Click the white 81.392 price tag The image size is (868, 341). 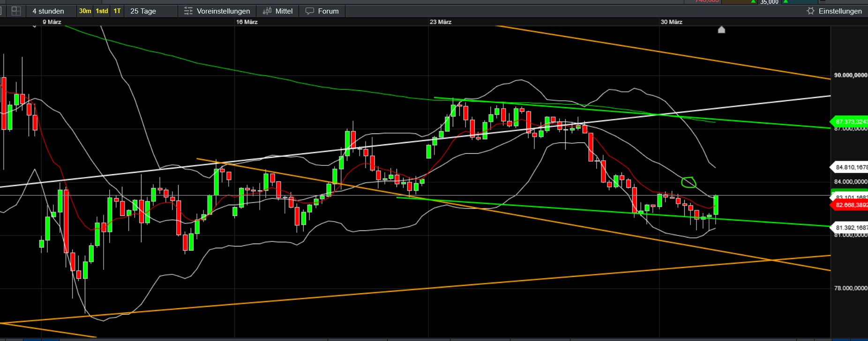point(849,228)
